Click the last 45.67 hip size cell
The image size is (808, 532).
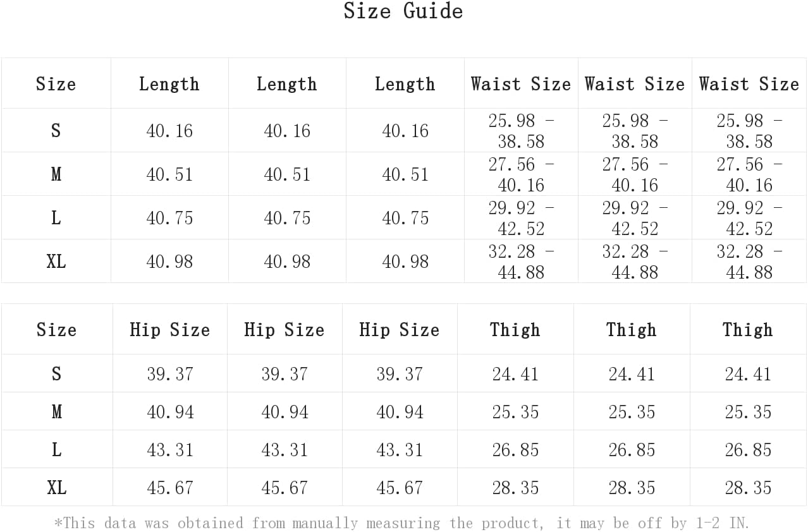pos(399,488)
